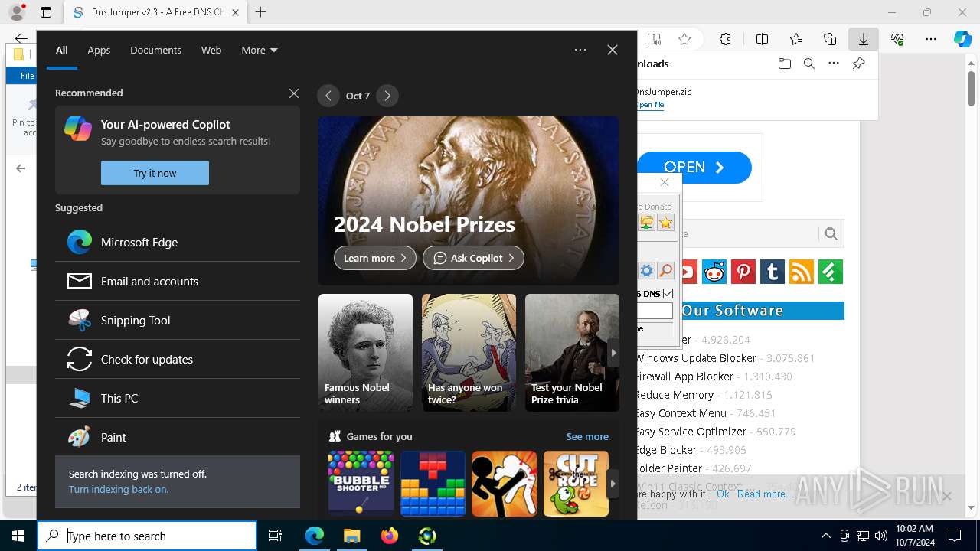
Task: Click Learn more about Nobel Prizes
Action: [375, 258]
